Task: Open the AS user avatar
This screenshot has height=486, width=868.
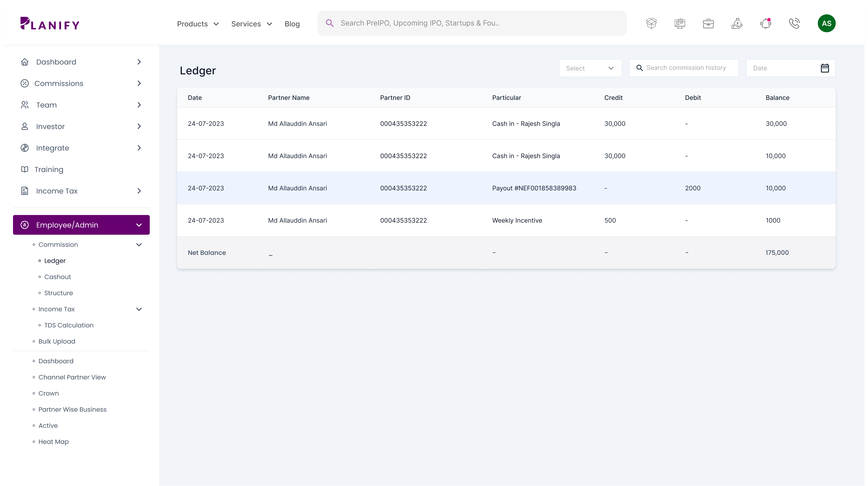Action: tap(827, 23)
